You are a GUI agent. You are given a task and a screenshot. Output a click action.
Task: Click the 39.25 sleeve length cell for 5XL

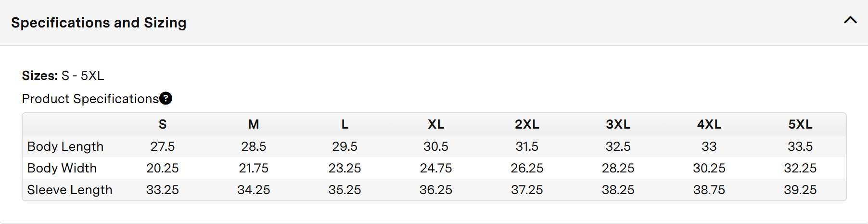(800, 190)
